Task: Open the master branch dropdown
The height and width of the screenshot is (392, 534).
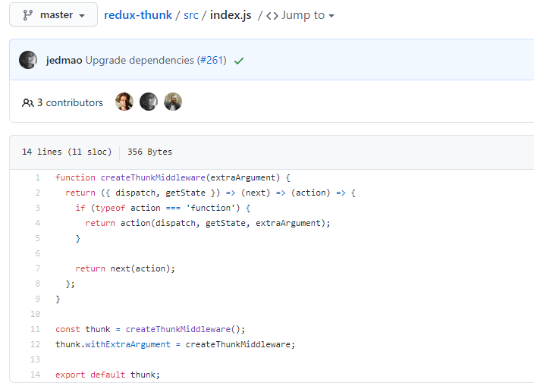Action: coord(53,14)
